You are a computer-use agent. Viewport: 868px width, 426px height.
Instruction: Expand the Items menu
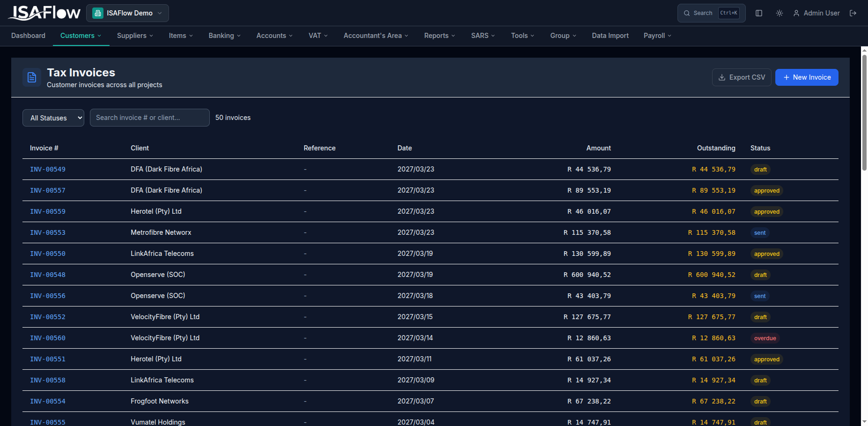[181, 36]
